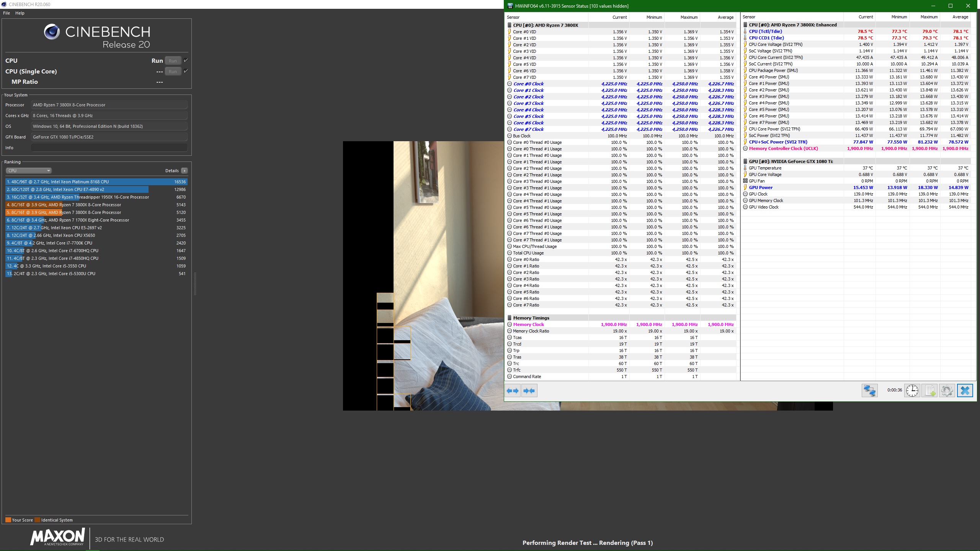The width and height of the screenshot is (980, 551).
Task: Click the HWiNFO64 title bar app icon
Action: 510,6
